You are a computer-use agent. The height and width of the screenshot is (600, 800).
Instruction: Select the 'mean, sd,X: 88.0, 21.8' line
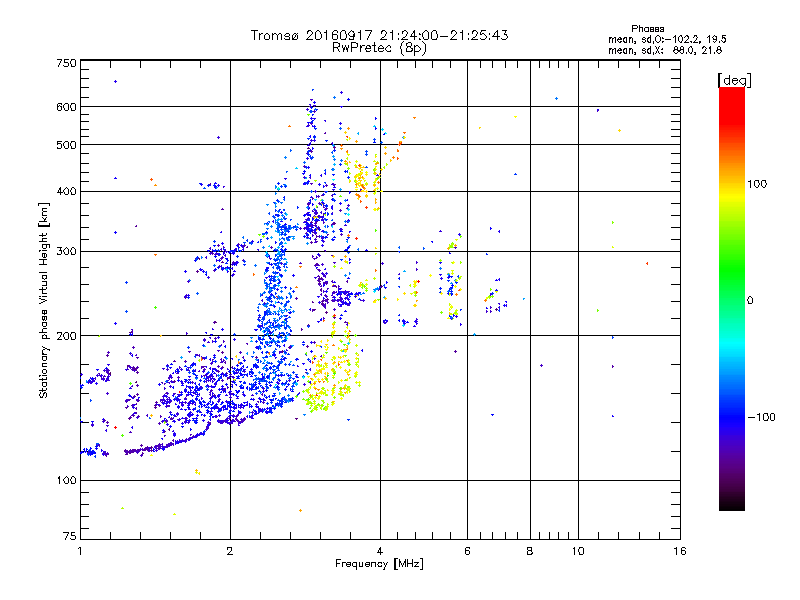coord(665,50)
